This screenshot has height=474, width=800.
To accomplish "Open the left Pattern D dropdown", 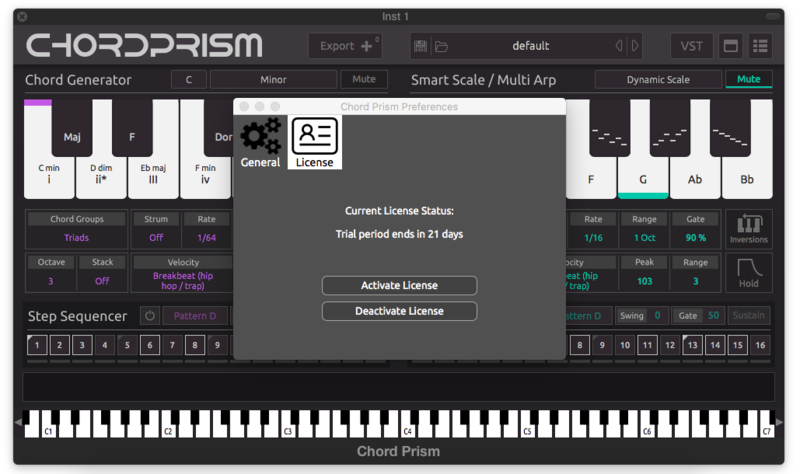I will coord(195,316).
